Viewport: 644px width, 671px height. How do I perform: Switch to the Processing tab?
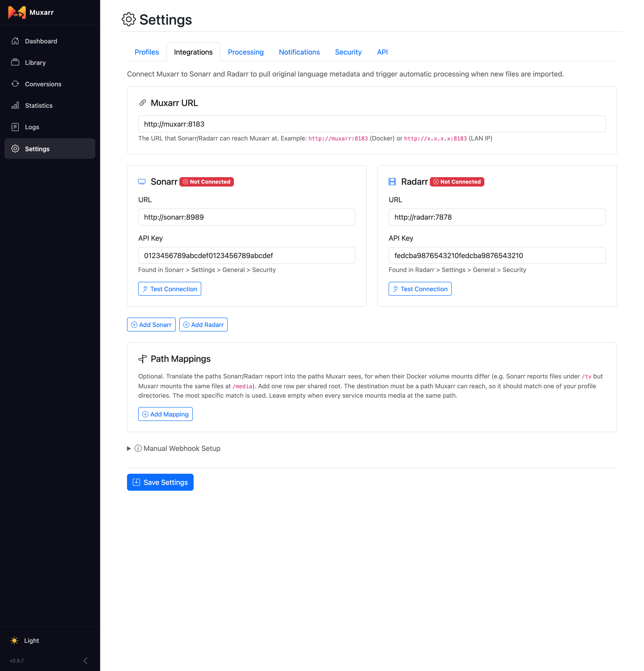[x=246, y=52]
